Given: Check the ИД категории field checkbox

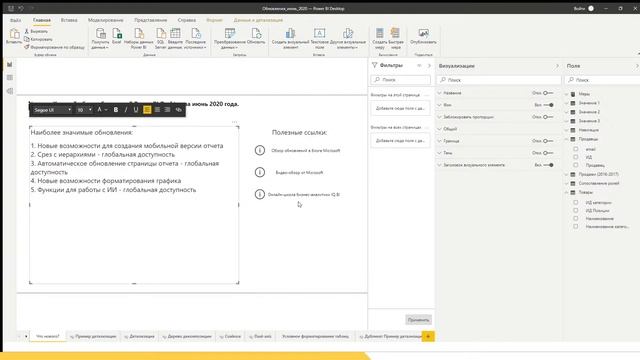Looking at the screenshot, I should [x=576, y=202].
